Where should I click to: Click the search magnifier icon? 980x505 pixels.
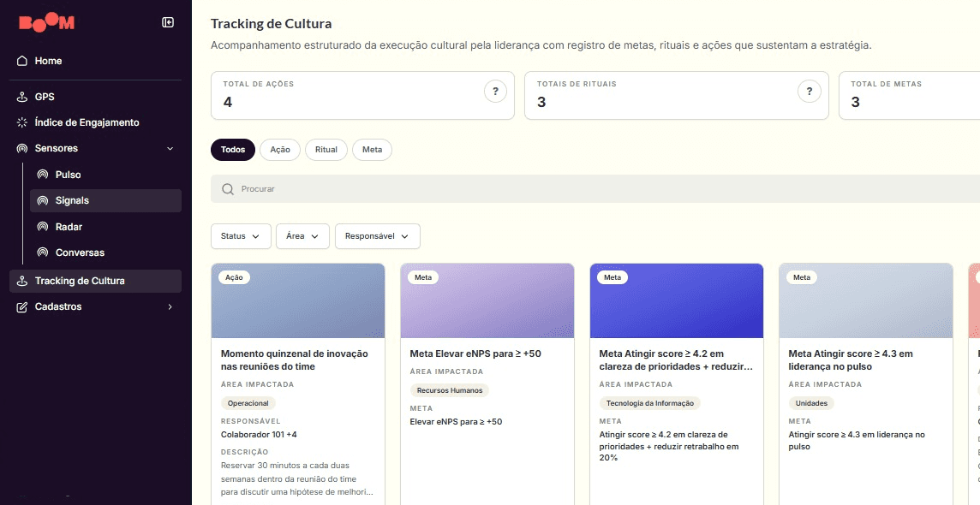[228, 189]
